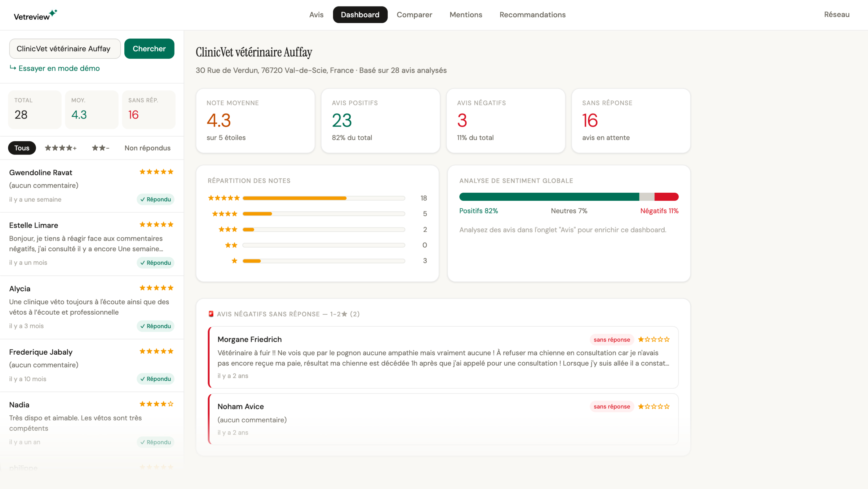The image size is (868, 489).
Task: Open Noham Avice's negative review
Action: click(x=443, y=419)
